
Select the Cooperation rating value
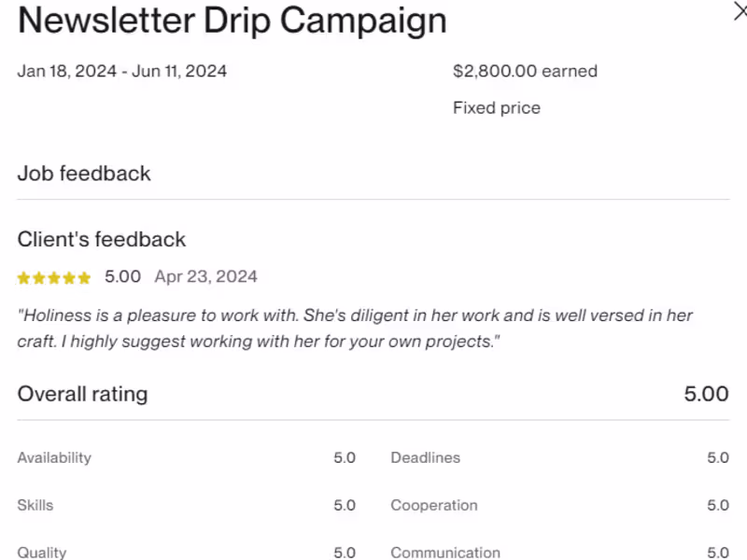(x=718, y=505)
